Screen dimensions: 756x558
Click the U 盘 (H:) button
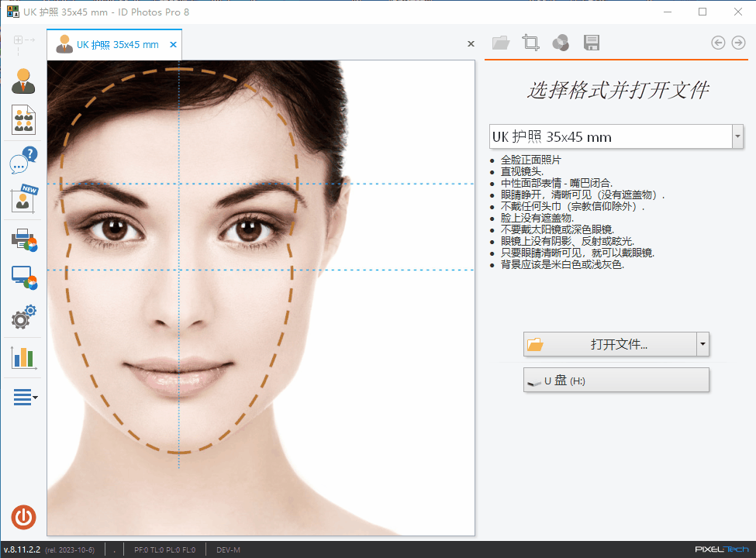click(x=616, y=381)
